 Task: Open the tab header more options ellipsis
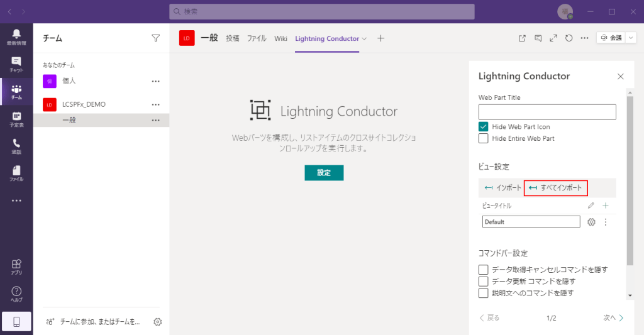click(x=584, y=38)
